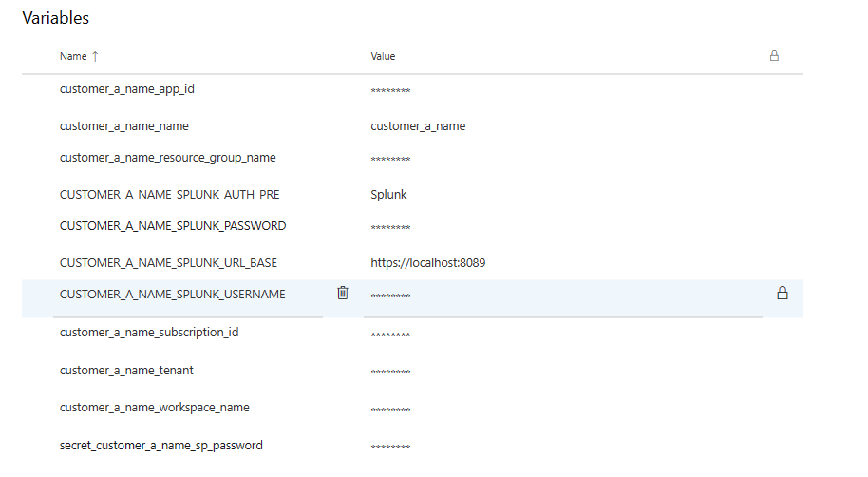Select the CUSTOMER_A_NAME_SPLUNK_AUTH_PRE name field
This screenshot has width=868, height=477.
click(x=169, y=195)
